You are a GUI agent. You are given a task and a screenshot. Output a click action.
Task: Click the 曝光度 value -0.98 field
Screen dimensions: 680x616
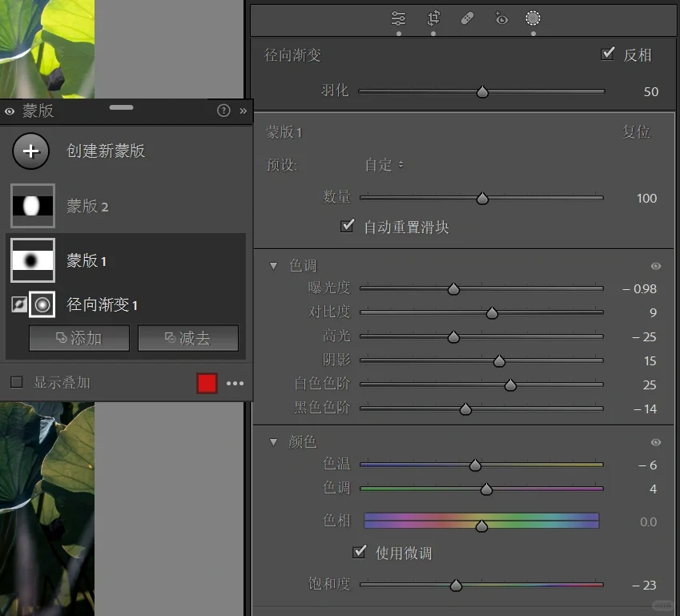pos(639,289)
